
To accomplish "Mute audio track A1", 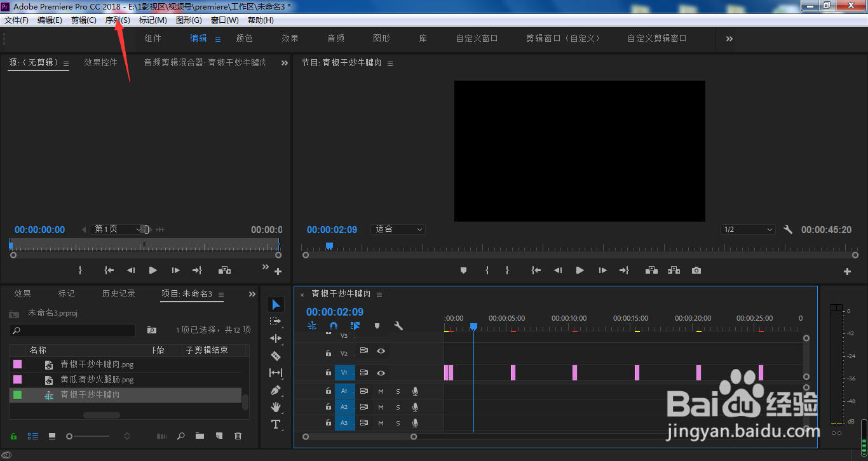I will pyautogui.click(x=381, y=391).
